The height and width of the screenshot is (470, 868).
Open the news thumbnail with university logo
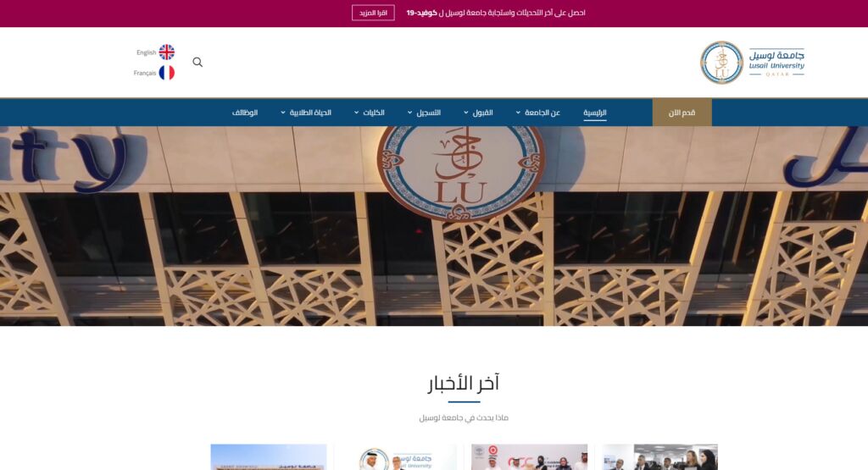pyautogui.click(x=398, y=456)
